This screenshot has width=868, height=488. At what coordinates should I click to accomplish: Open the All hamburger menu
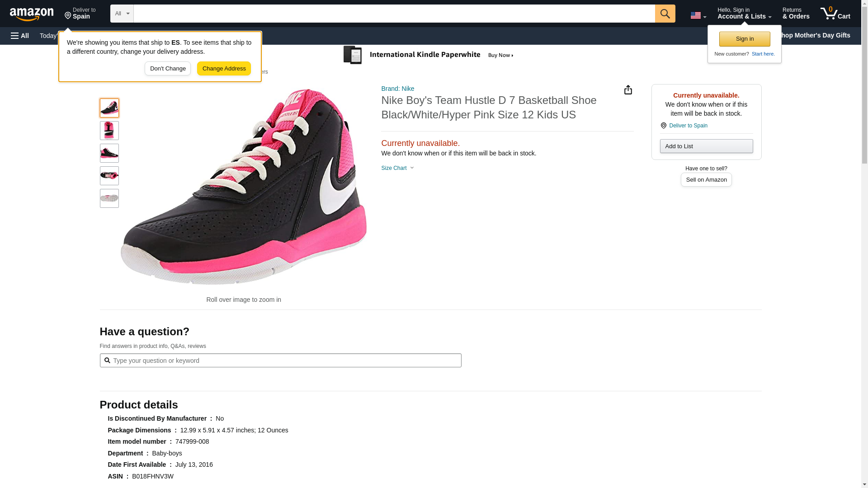[x=20, y=36]
